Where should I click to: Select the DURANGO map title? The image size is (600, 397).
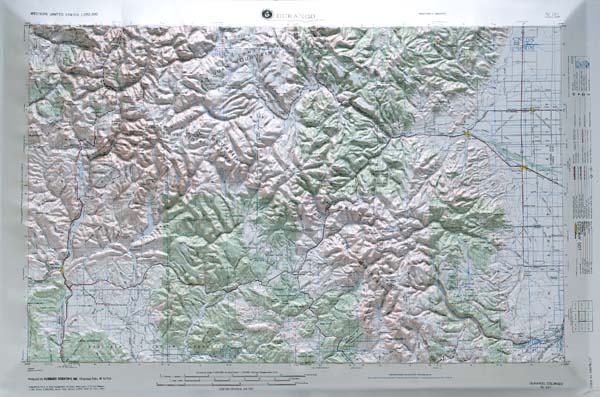tap(295, 16)
